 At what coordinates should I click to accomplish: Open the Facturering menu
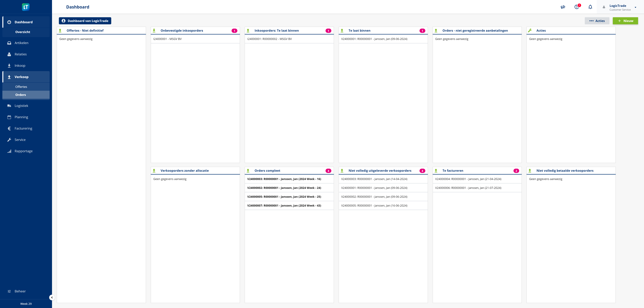(26, 128)
